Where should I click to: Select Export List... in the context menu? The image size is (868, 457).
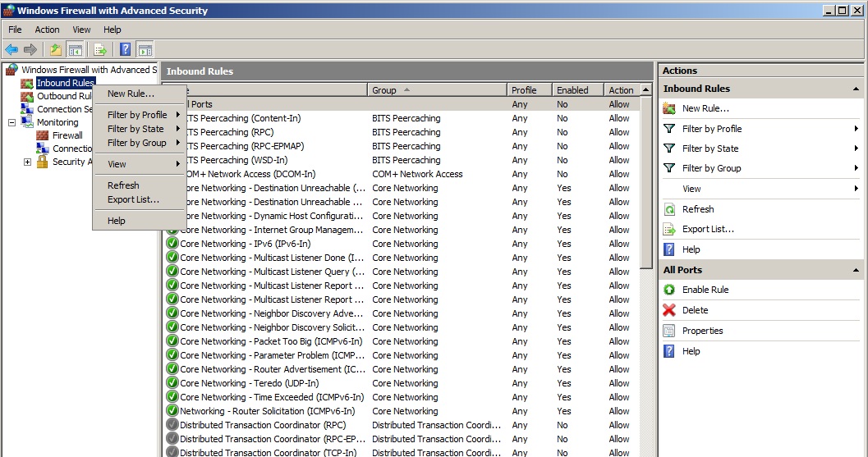click(133, 199)
